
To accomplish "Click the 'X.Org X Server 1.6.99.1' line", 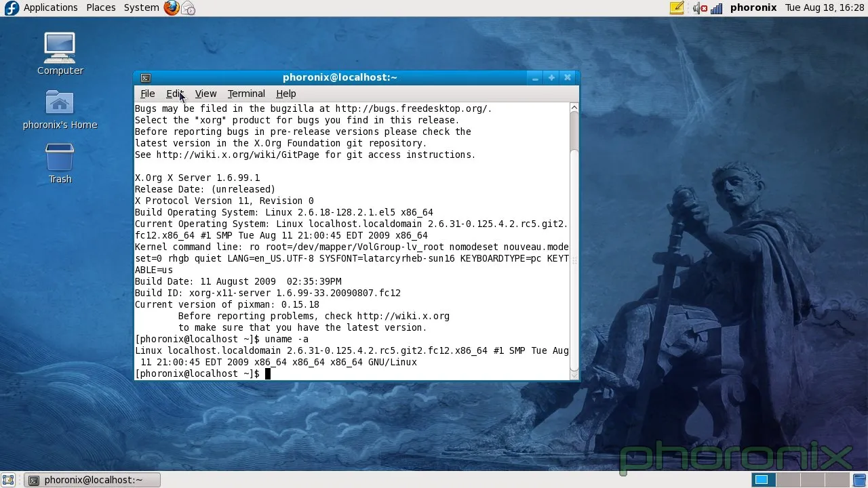I will (197, 178).
